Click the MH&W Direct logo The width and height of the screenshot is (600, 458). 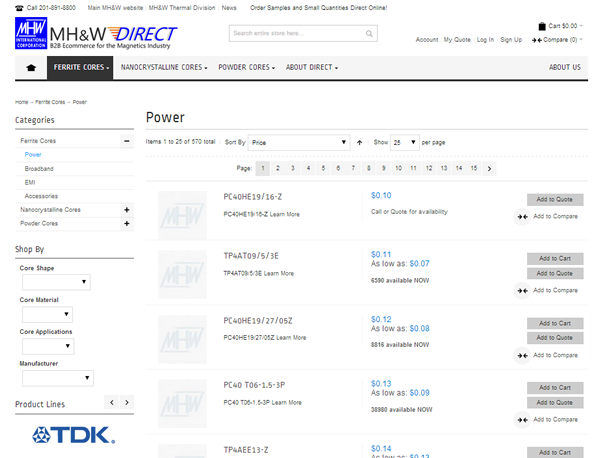tap(96, 34)
